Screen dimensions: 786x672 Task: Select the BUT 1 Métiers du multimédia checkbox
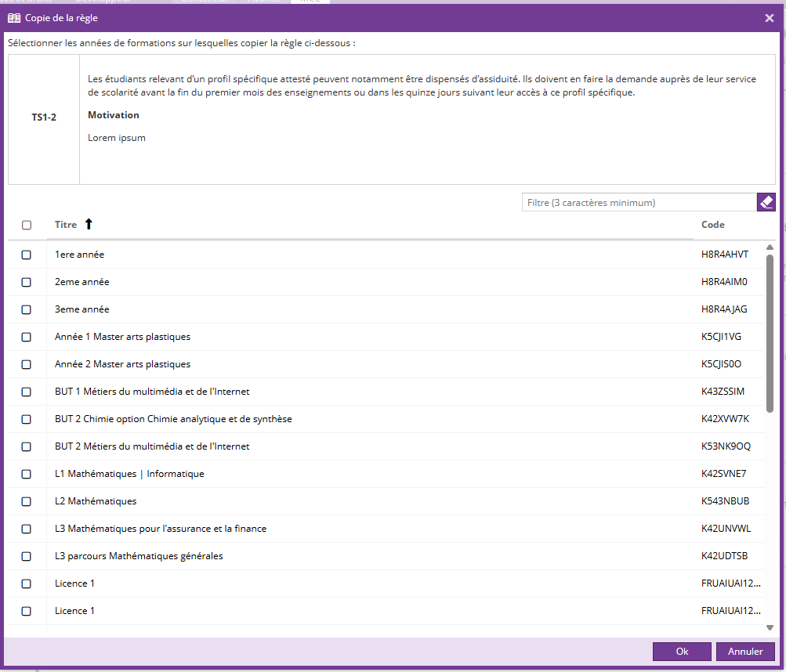coord(27,392)
